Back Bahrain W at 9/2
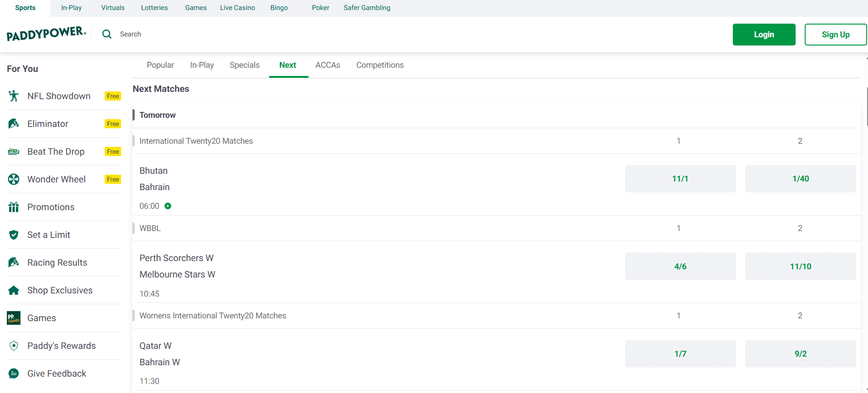The width and height of the screenshot is (868, 393). [x=800, y=354]
